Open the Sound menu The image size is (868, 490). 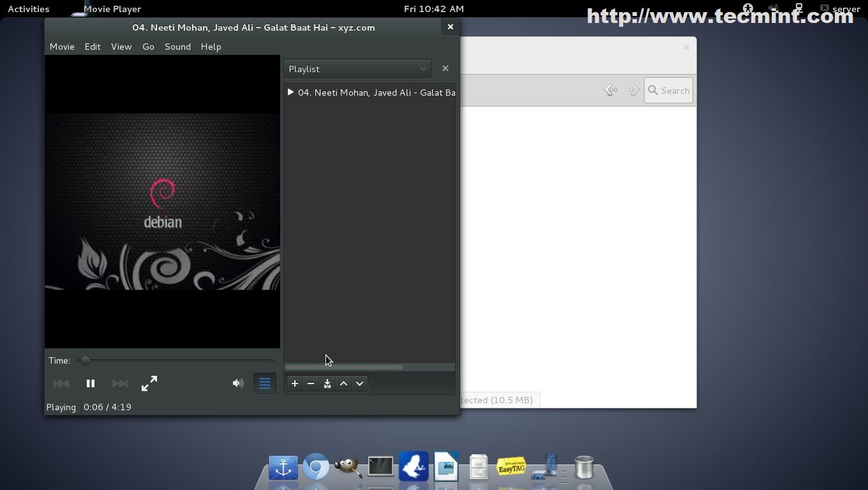(177, 47)
